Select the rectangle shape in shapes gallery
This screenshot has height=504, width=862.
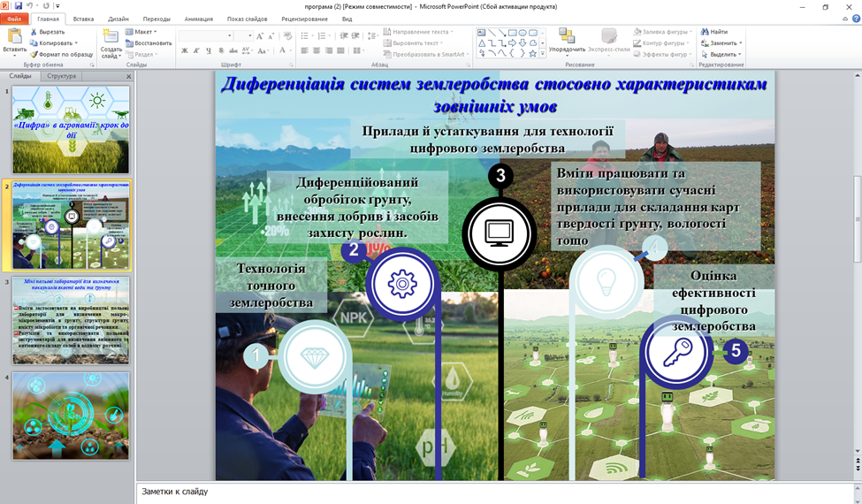click(513, 33)
